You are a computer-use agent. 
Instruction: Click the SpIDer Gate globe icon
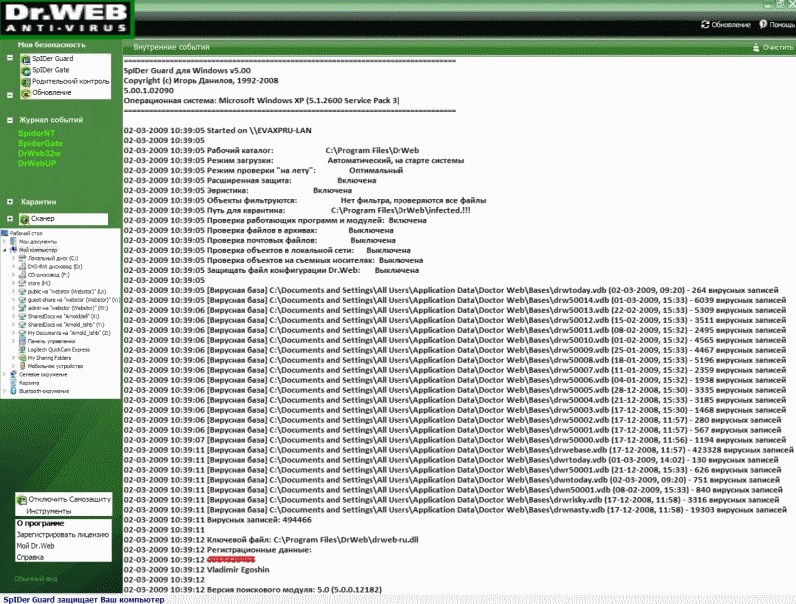click(x=26, y=71)
